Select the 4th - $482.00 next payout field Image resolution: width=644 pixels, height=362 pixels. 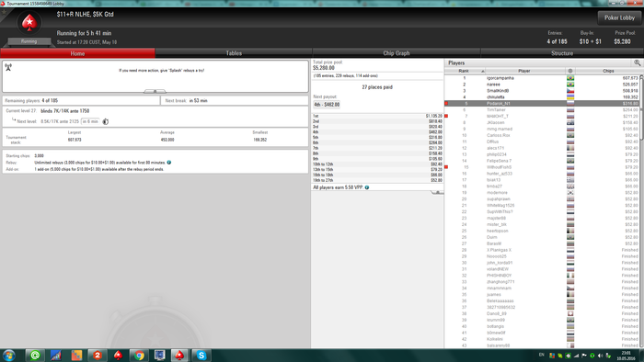click(327, 105)
